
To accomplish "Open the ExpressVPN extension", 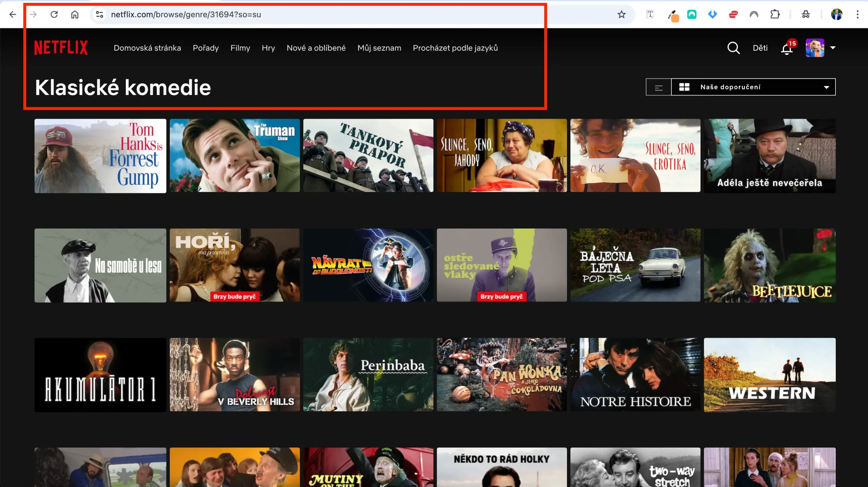I will click(x=733, y=14).
